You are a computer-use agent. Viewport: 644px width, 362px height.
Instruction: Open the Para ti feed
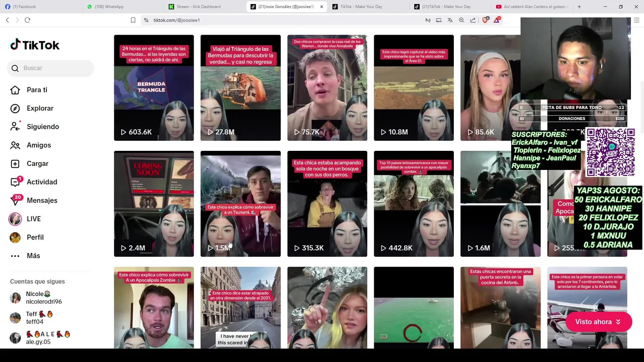tap(37, 90)
